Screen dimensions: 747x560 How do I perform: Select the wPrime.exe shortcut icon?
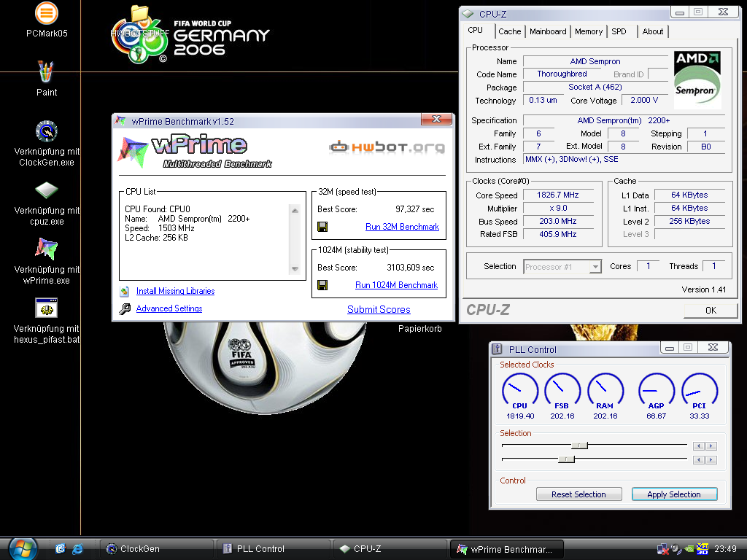coord(47,249)
